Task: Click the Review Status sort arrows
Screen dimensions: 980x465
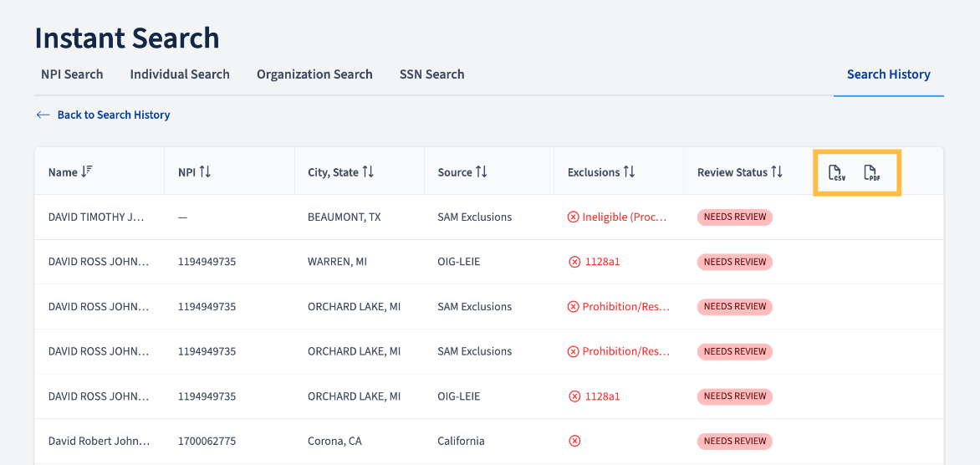Action: (777, 172)
